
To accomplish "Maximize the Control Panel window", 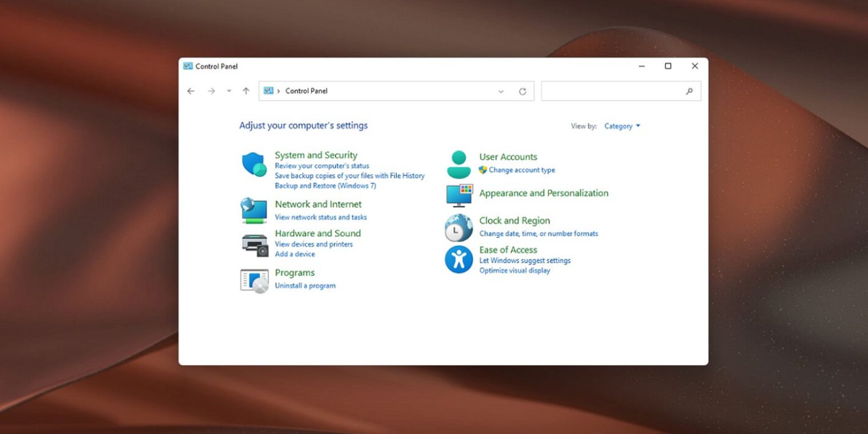I will point(668,66).
